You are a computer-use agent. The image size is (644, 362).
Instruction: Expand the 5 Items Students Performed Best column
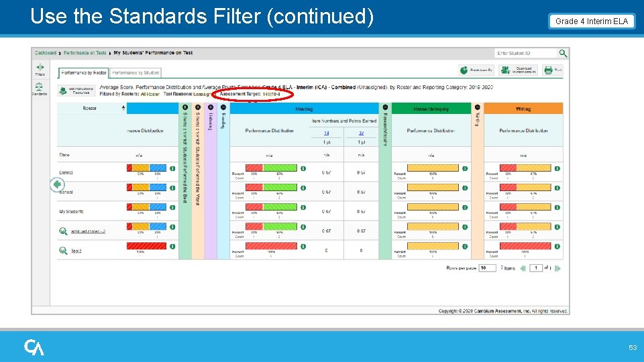coord(185,107)
